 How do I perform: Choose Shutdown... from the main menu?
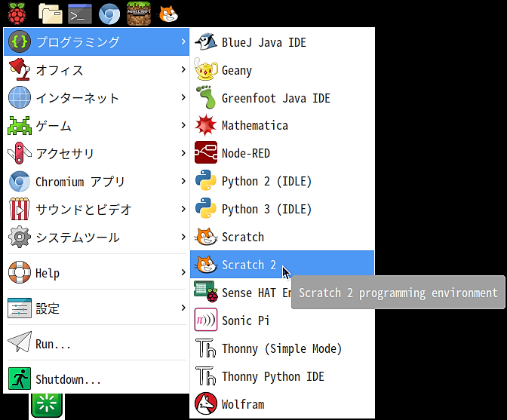point(97,379)
